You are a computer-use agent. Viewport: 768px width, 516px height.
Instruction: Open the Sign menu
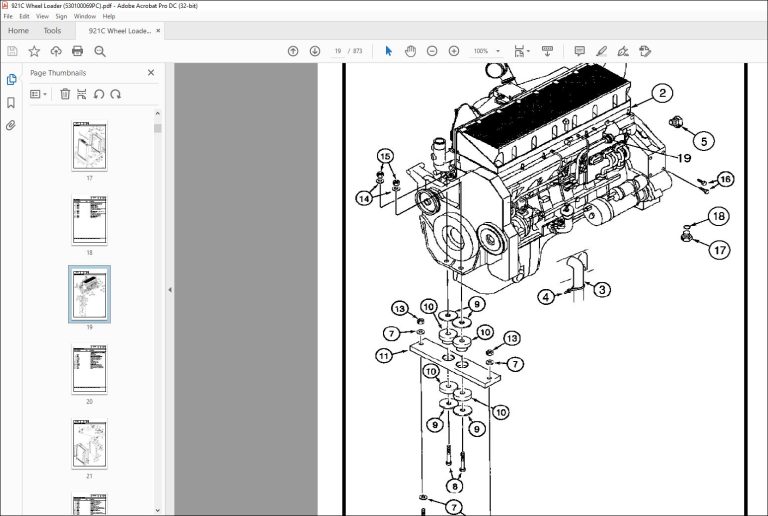[61, 16]
